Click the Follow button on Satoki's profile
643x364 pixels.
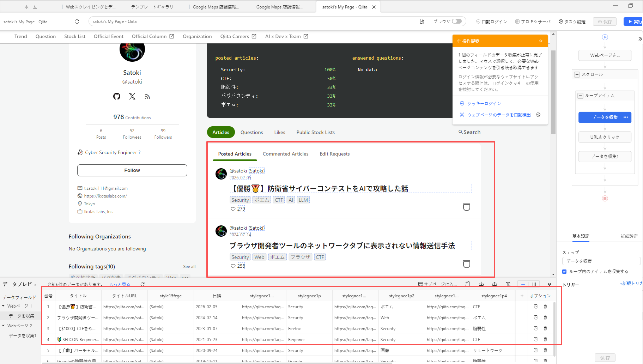[x=132, y=170]
